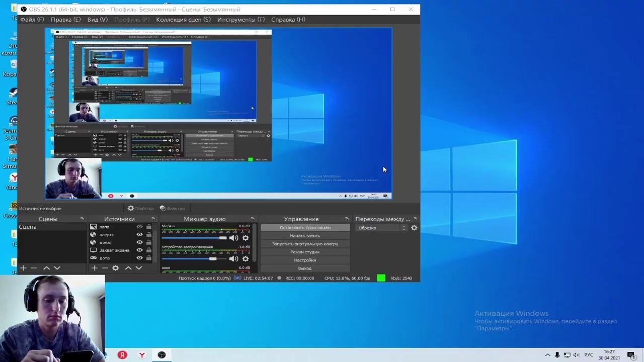The image size is (644, 362).
Task: Hide the дота source via eye icon
Action: [x=139, y=258]
